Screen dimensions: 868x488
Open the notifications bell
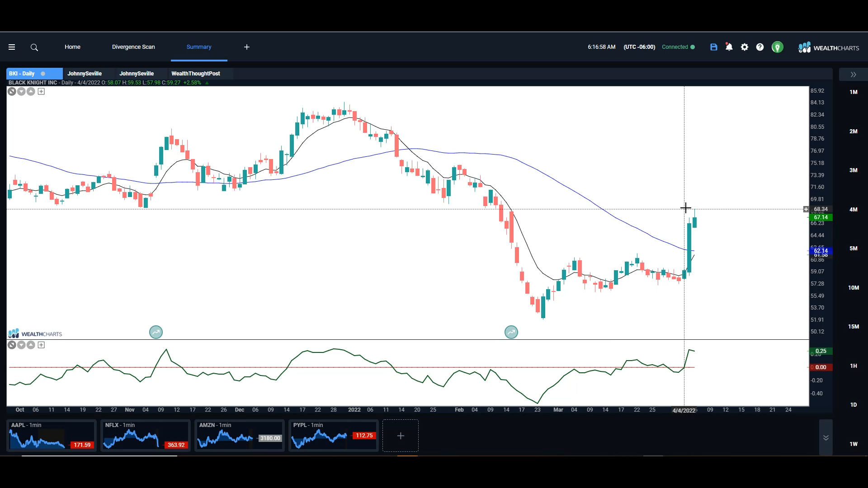[x=729, y=47]
